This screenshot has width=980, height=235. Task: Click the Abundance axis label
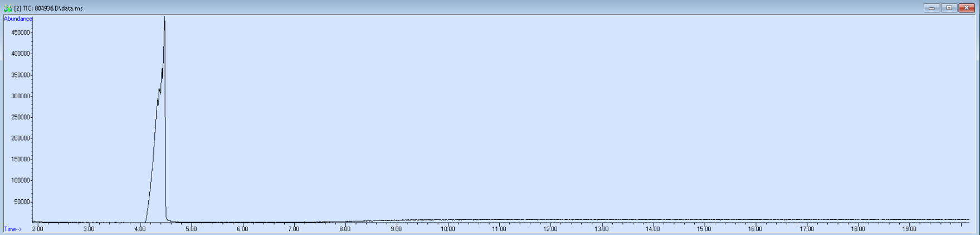(18, 18)
